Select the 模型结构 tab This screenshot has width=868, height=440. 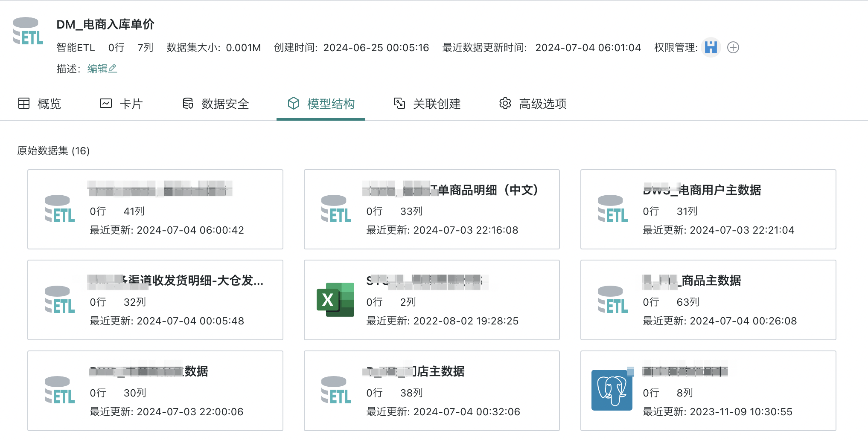(x=321, y=104)
